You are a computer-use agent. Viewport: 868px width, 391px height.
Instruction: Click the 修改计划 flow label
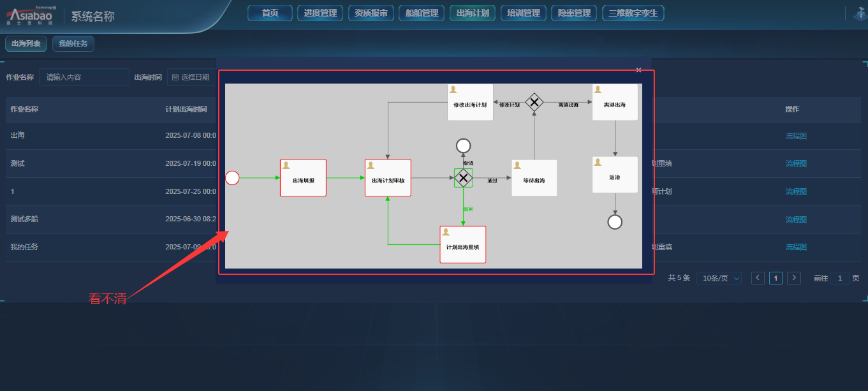(x=509, y=105)
